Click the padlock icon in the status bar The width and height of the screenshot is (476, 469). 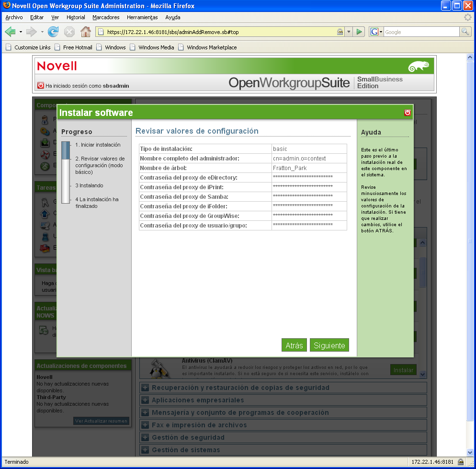click(461, 462)
